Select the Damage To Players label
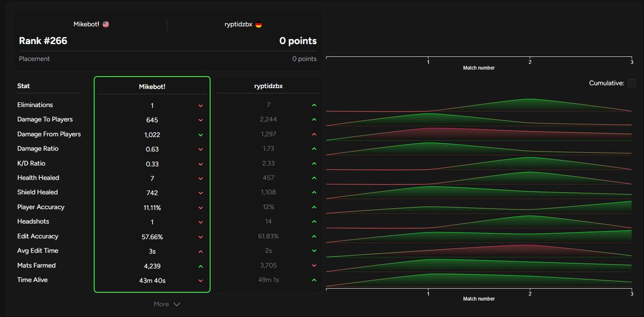The image size is (644, 317). (45, 119)
